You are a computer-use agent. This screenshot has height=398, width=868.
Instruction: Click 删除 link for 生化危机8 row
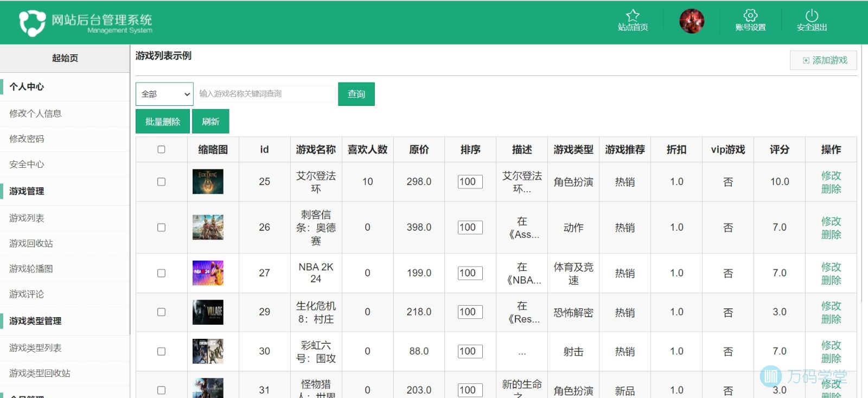[831, 319]
